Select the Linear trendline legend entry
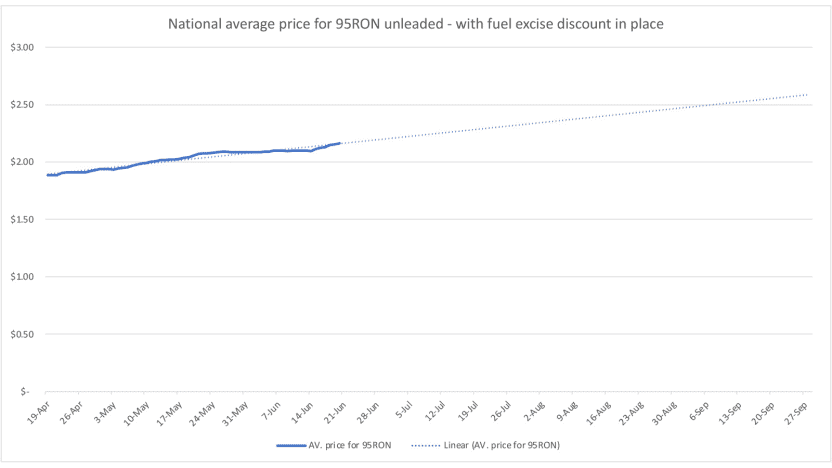Screen dimensions: 832x468 tap(486, 445)
